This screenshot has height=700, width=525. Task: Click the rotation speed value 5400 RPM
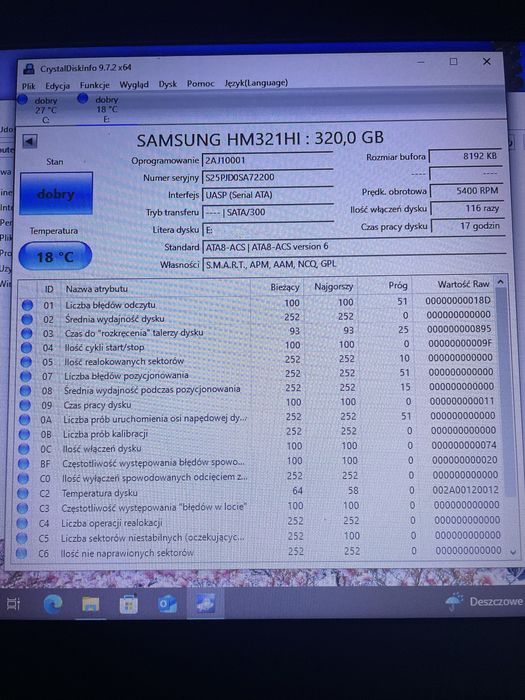(x=467, y=191)
